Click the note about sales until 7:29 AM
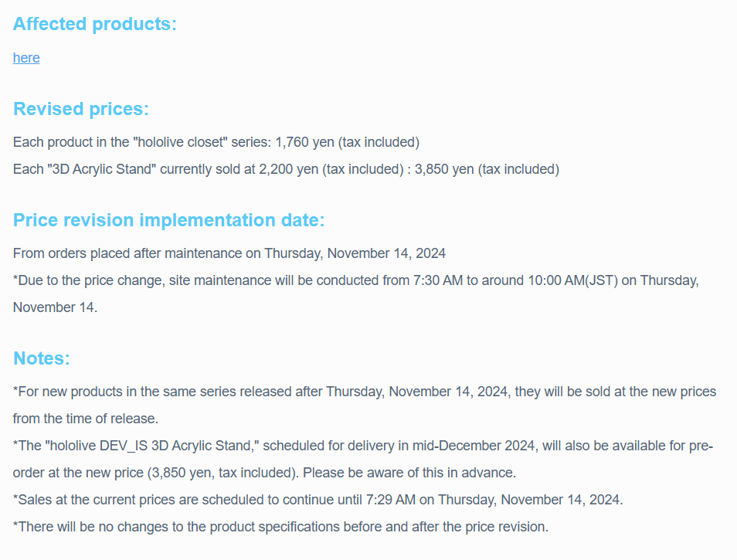The image size is (737, 560). [318, 500]
